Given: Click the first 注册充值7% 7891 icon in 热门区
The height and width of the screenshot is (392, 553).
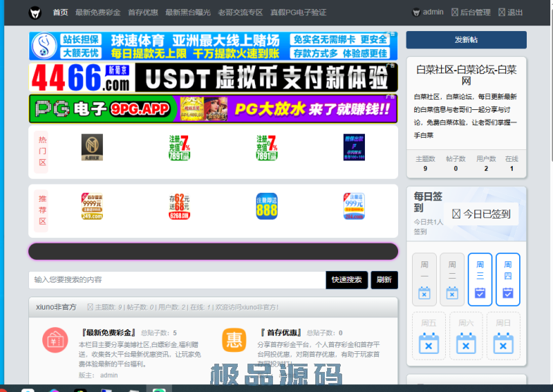Looking at the screenshot, I should tap(179, 147).
